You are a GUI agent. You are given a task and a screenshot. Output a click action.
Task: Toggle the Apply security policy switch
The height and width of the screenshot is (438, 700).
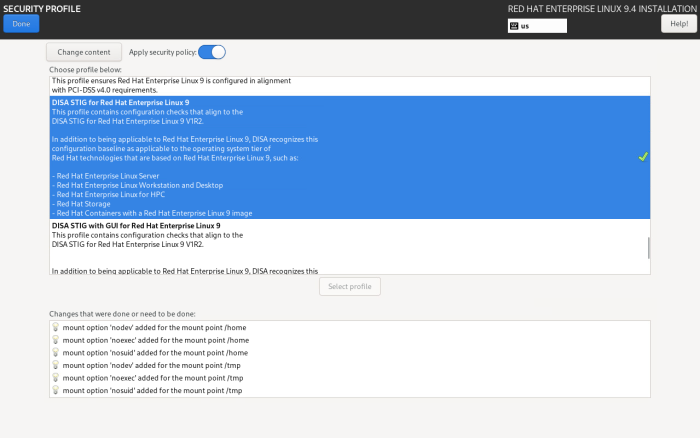click(212, 52)
